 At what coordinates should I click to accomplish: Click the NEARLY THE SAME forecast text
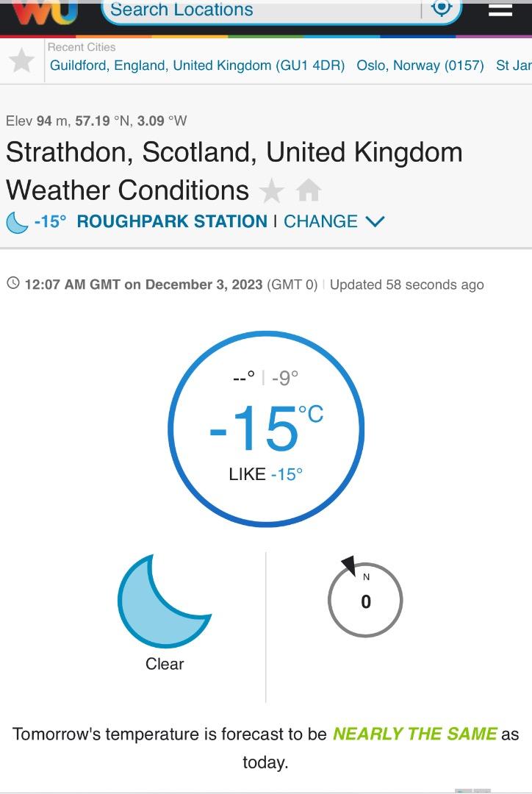point(415,734)
